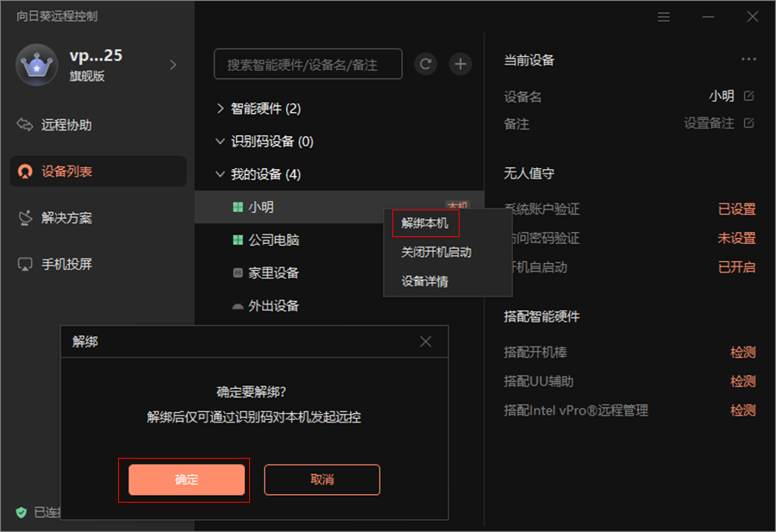Edit device name 小明 pencil icon
Image resolution: width=776 pixels, height=532 pixels.
point(748,96)
